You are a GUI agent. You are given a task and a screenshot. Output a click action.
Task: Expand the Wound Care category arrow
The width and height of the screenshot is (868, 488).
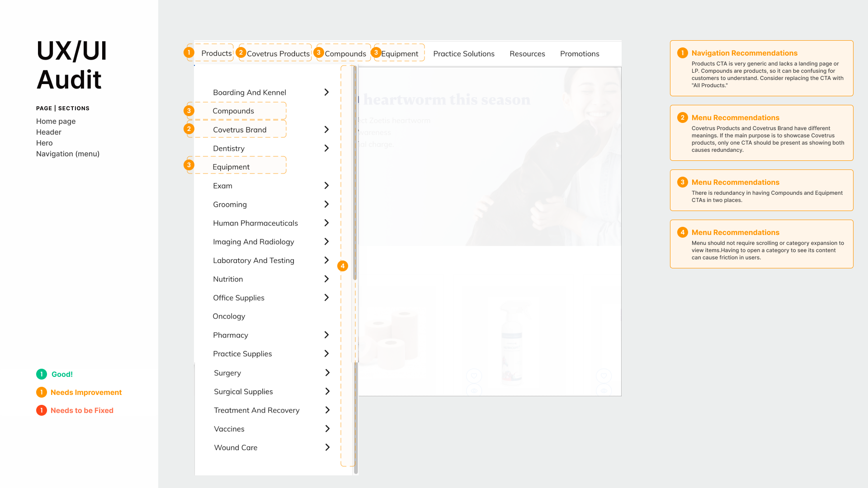pos(327,447)
